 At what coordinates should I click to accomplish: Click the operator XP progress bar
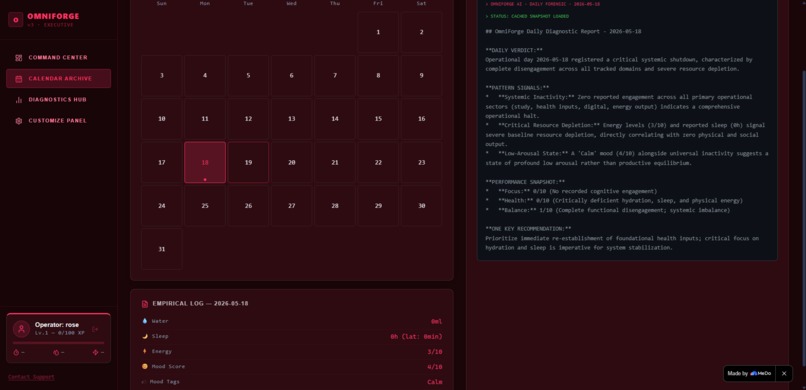(x=59, y=343)
